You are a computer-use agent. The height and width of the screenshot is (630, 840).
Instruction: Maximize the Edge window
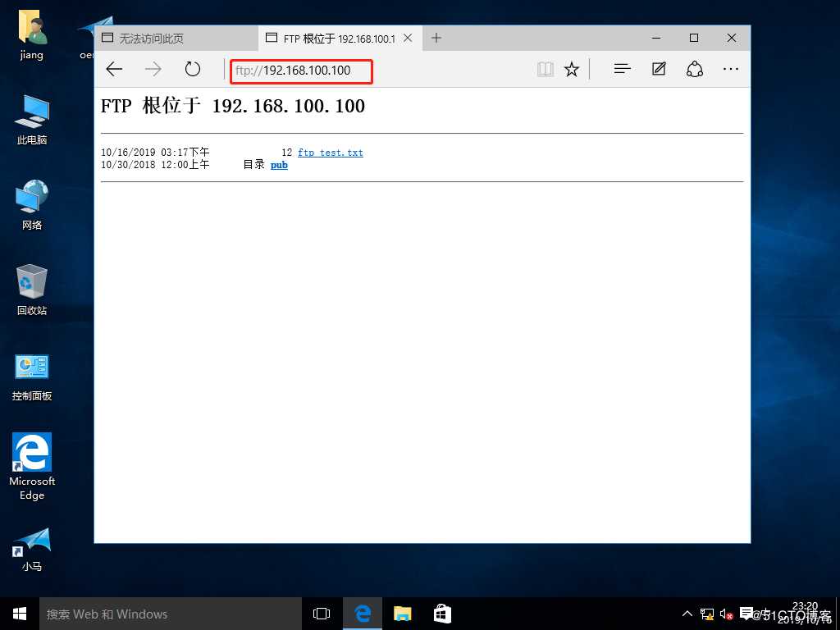[694, 38]
